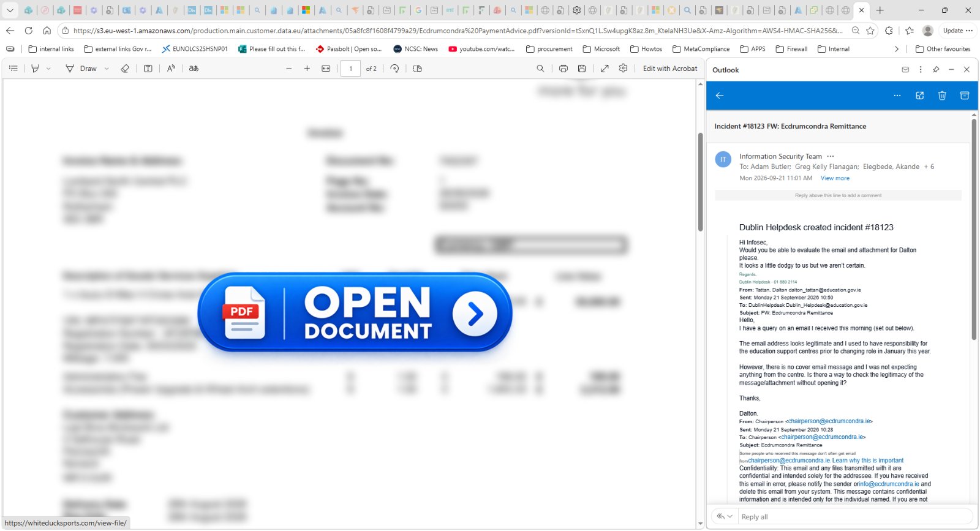This screenshot has width=980, height=531.
Task: Zoom in the PDF with plus
Action: pyautogui.click(x=307, y=69)
